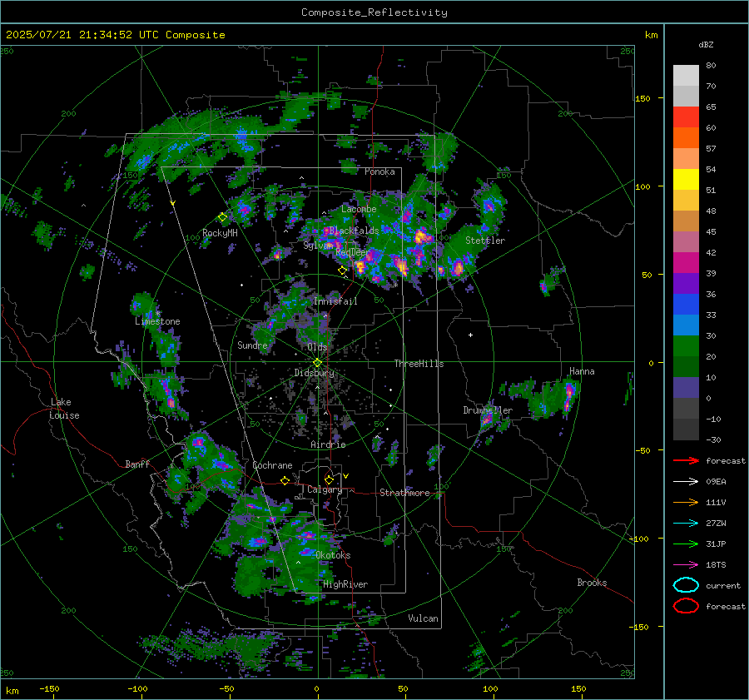Select the light gray swatch at 80 dBZ

(x=686, y=76)
